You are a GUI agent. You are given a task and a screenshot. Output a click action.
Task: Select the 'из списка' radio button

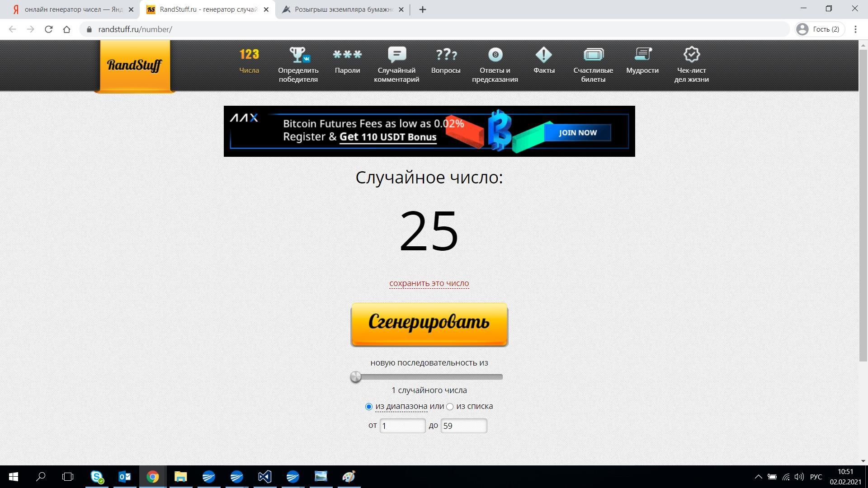coord(450,407)
